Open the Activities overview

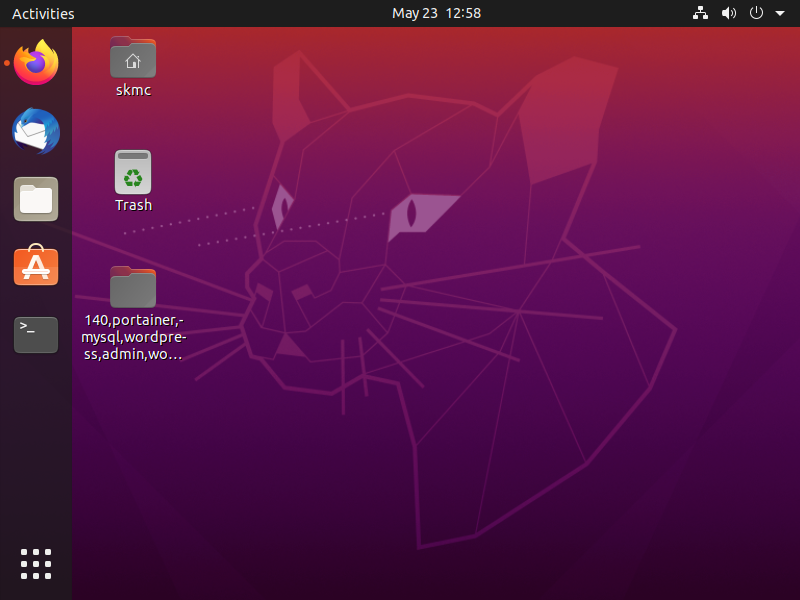43,14
